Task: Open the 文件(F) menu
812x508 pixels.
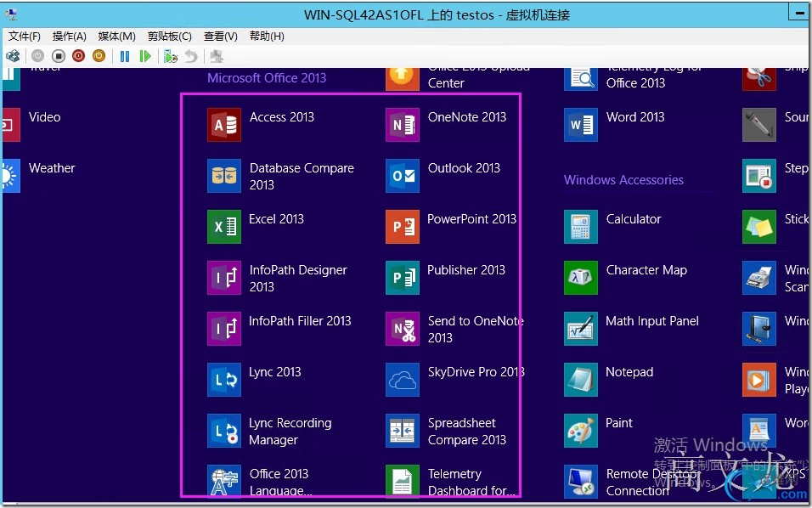Action: pos(25,37)
